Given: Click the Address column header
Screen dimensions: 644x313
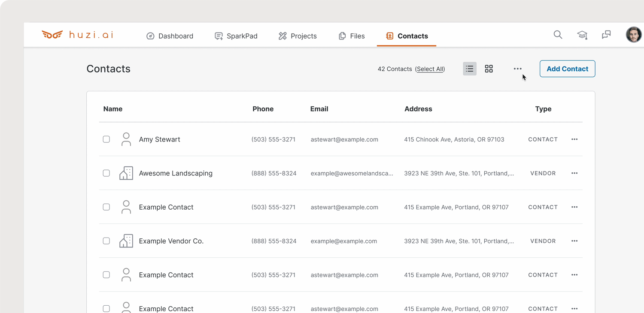Looking at the screenshot, I should [418, 109].
